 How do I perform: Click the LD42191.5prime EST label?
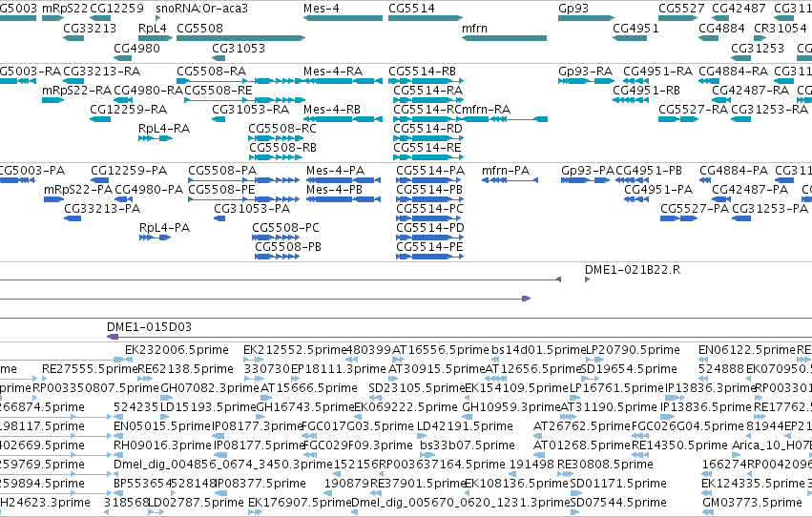(x=465, y=427)
